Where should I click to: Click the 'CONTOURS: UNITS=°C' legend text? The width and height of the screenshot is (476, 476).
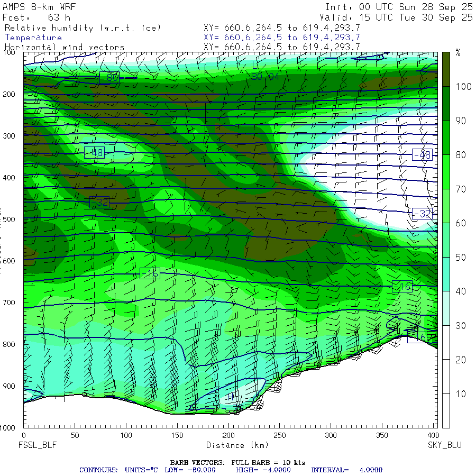[118, 470]
